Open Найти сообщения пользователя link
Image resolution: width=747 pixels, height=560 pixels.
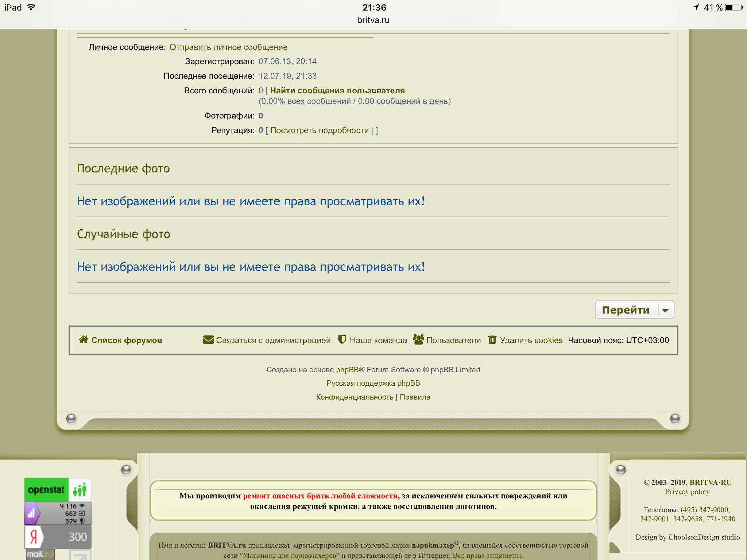point(337,91)
